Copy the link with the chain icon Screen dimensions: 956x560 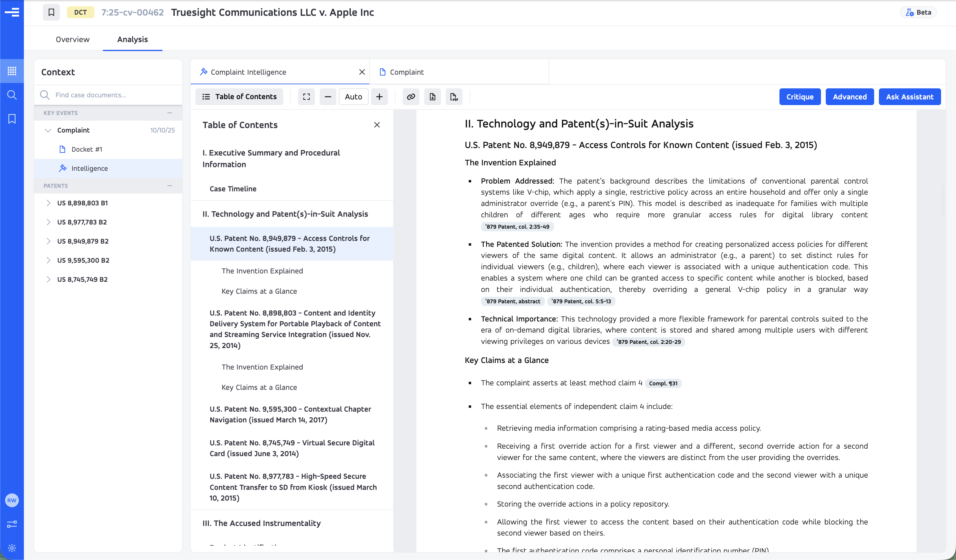[x=411, y=97]
